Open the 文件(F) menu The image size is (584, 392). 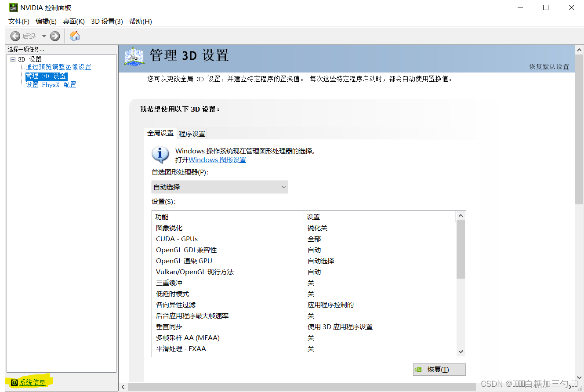(19, 21)
